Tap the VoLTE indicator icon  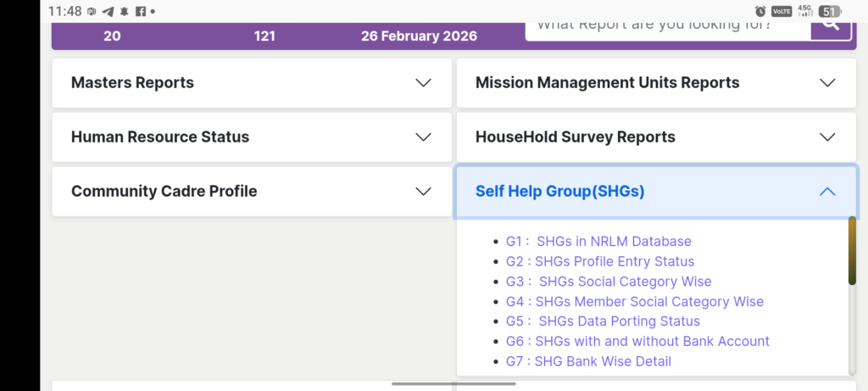click(780, 11)
